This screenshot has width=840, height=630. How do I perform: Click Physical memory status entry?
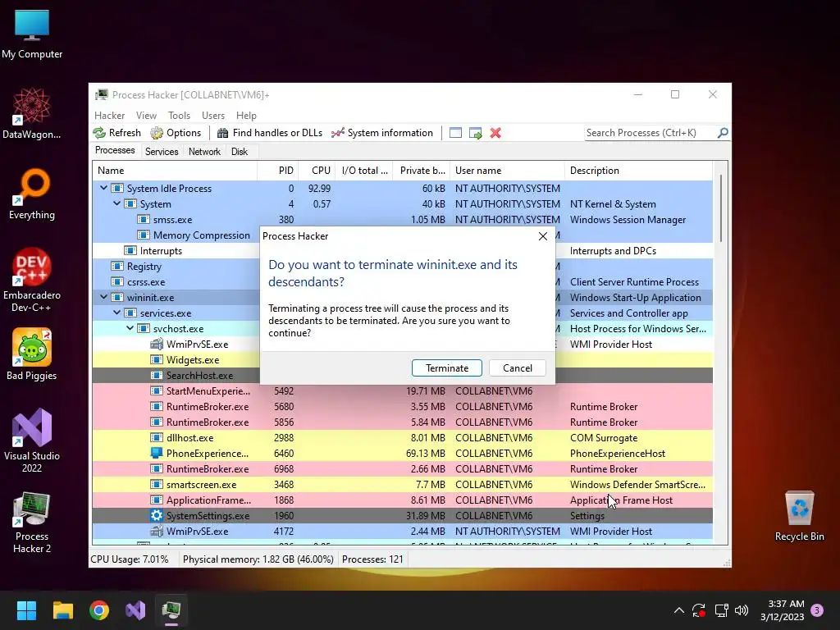[x=258, y=559]
